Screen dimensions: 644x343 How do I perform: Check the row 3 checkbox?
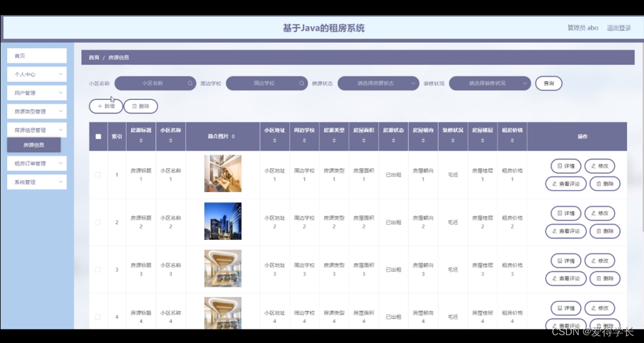click(98, 269)
